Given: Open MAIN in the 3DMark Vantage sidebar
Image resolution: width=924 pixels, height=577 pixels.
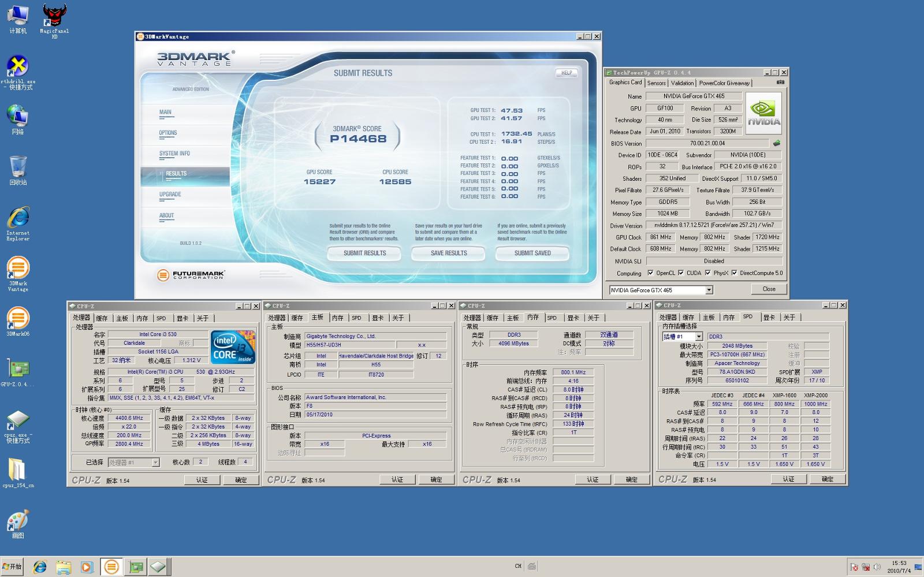Looking at the screenshot, I should [165, 112].
